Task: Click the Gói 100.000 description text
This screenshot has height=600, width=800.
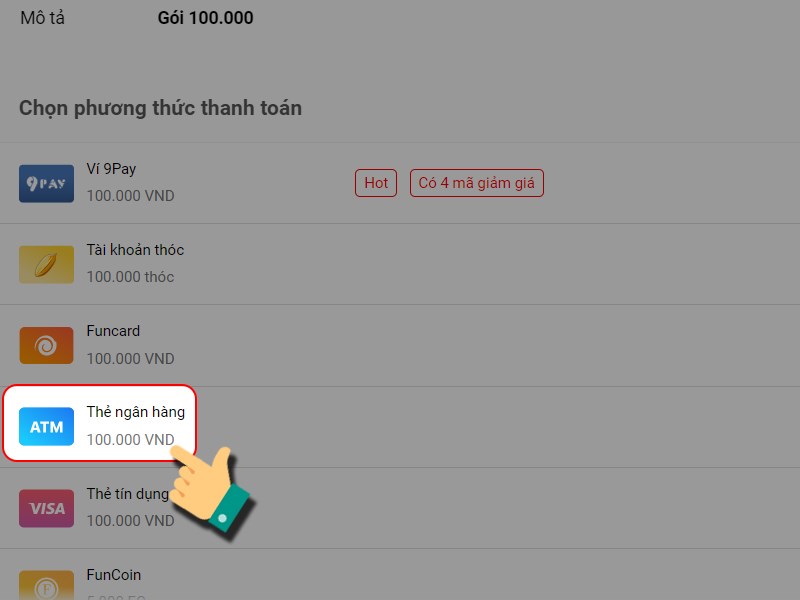Action: pos(206,18)
